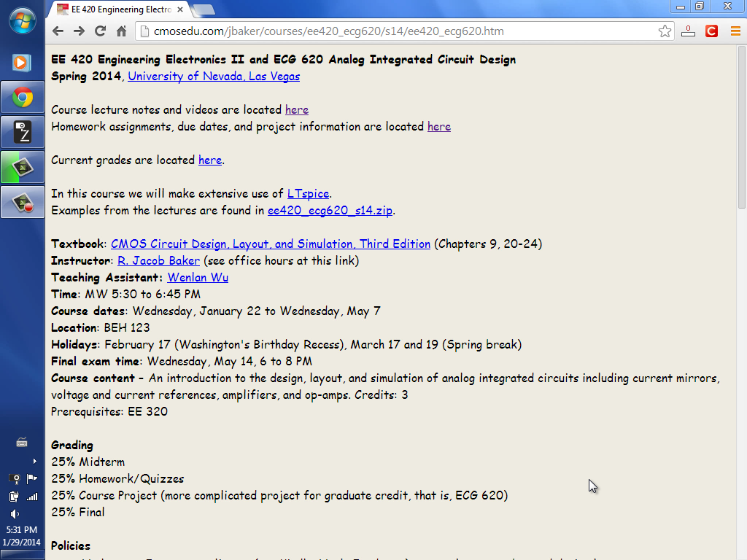Open current grades 'here' link
747x560 pixels.
[210, 160]
